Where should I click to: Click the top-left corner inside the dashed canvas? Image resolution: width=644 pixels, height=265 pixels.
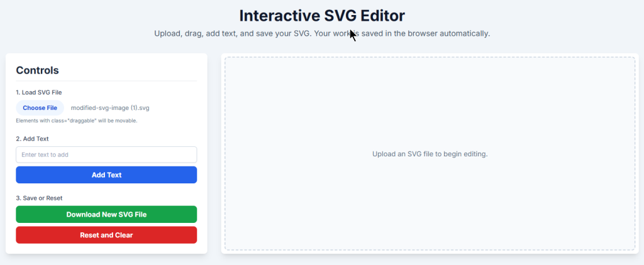pos(231,63)
